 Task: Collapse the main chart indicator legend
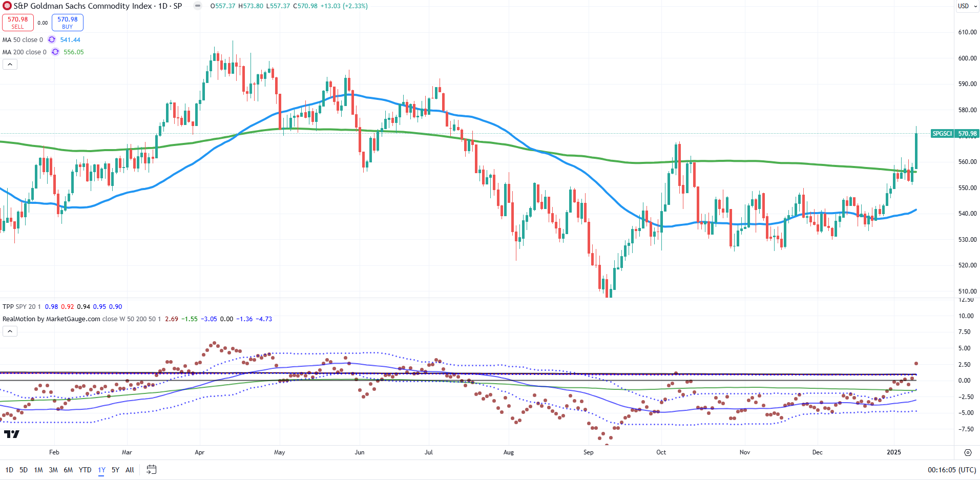10,65
